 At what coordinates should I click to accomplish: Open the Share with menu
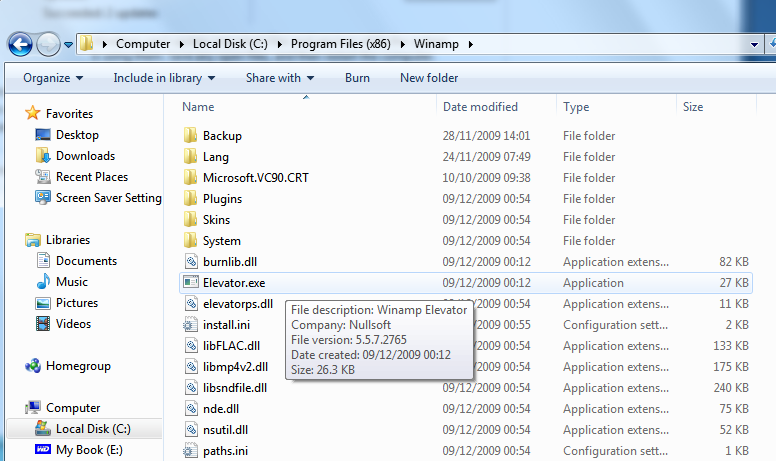tap(280, 78)
